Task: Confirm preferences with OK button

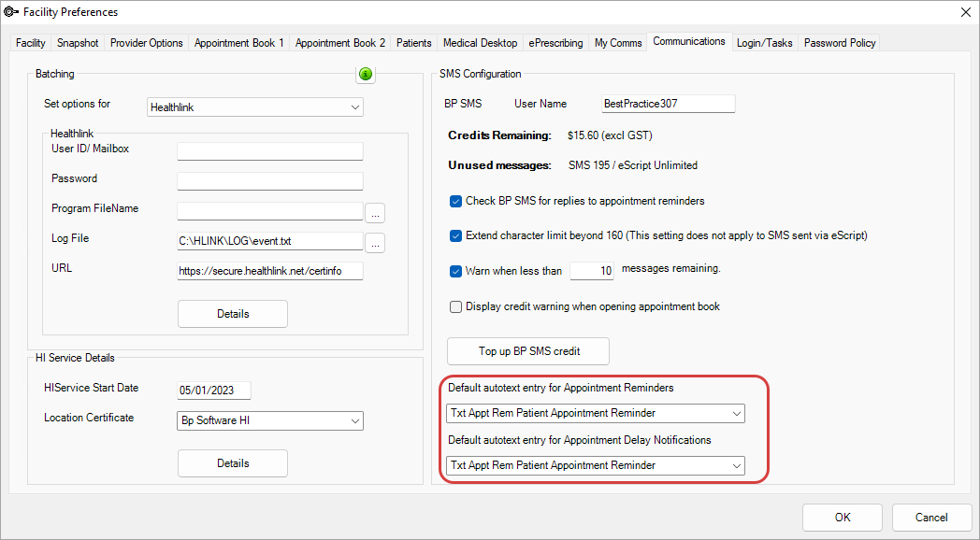Action: coord(843,518)
